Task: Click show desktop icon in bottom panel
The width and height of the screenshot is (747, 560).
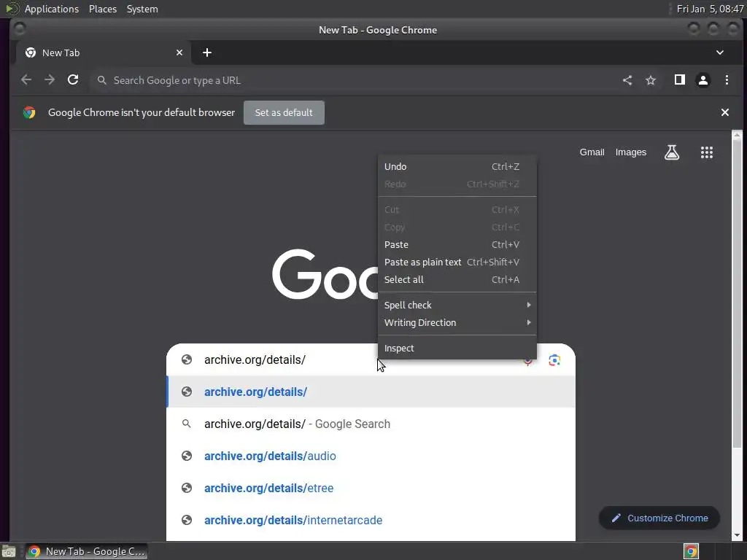Action: click(x=9, y=551)
